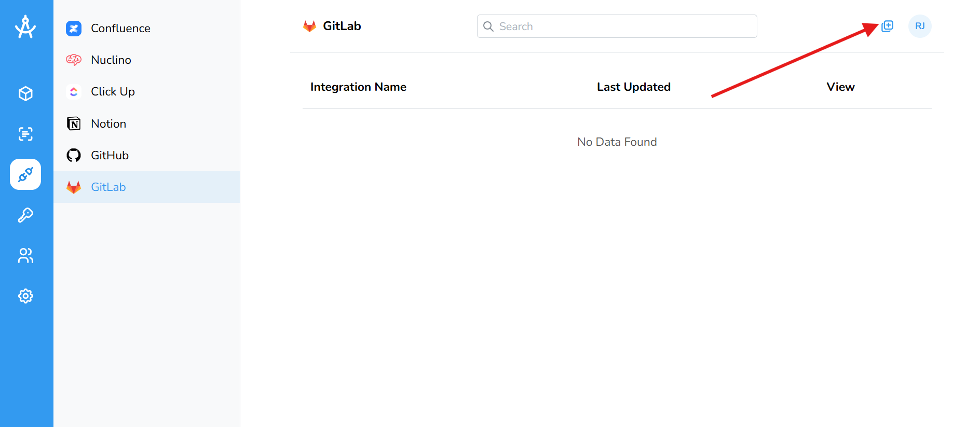Image resolution: width=980 pixels, height=427 pixels.
Task: Click the search magnifier icon
Action: click(x=488, y=26)
